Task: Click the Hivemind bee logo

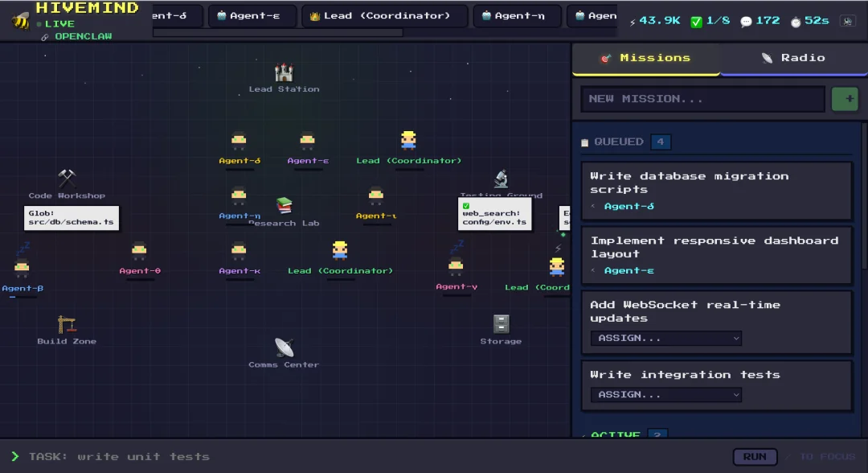Action: 20,21
